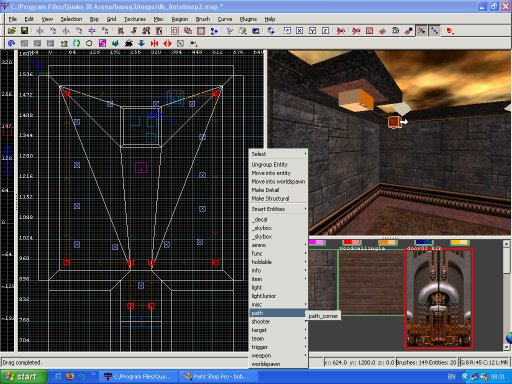Expand the ammo entity submenu

[x=278, y=245]
